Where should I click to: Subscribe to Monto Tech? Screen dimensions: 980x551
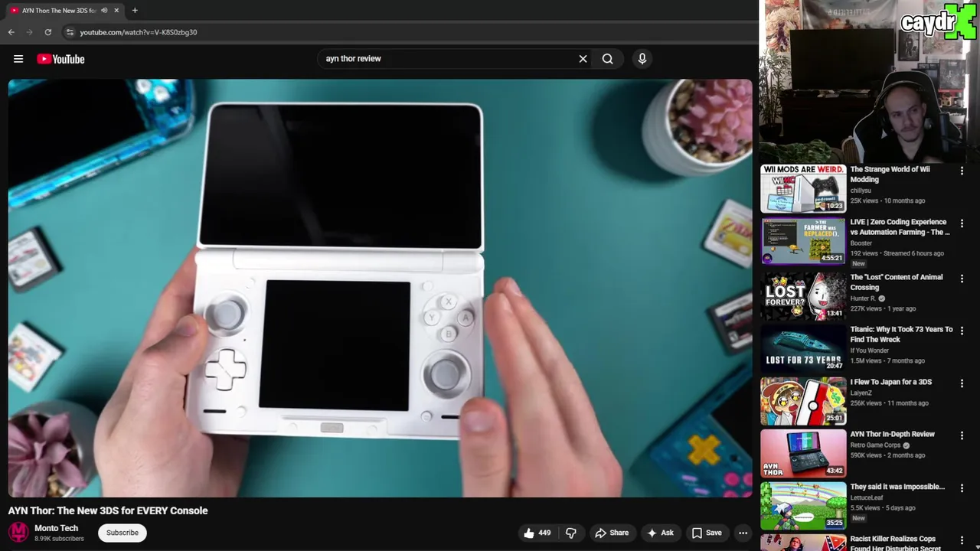122,533
